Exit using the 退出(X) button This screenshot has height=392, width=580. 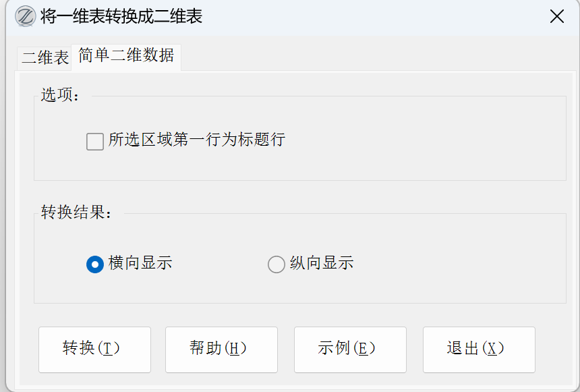pyautogui.click(x=479, y=349)
